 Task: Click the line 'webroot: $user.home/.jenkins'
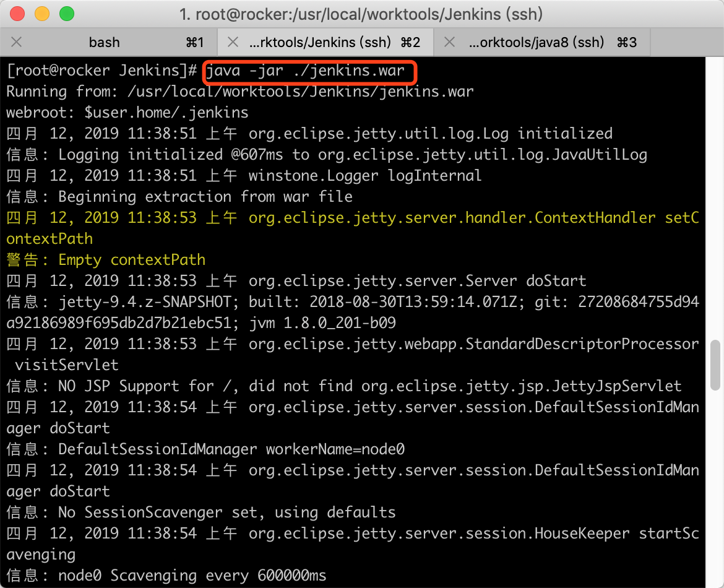point(127,113)
